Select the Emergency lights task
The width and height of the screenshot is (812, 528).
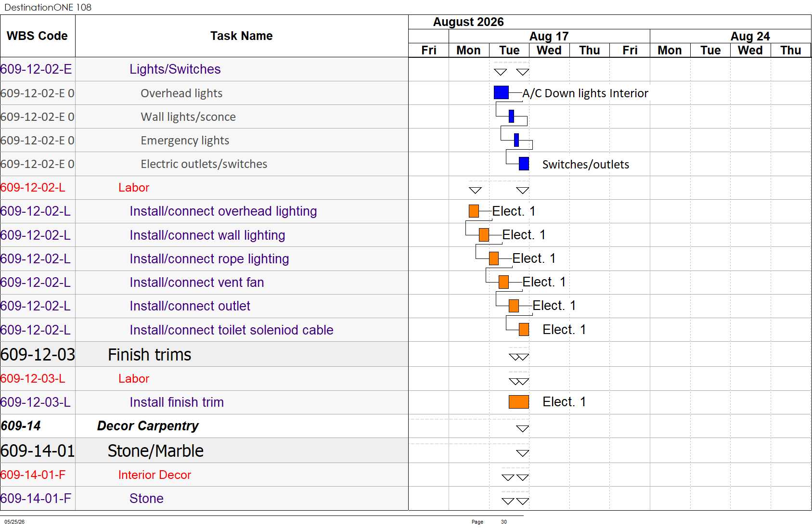click(185, 141)
